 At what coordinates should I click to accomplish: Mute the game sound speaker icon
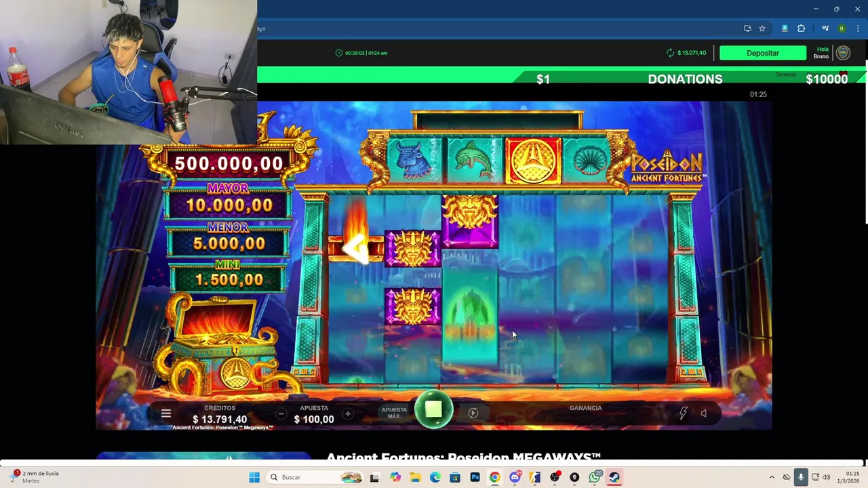[x=704, y=413]
